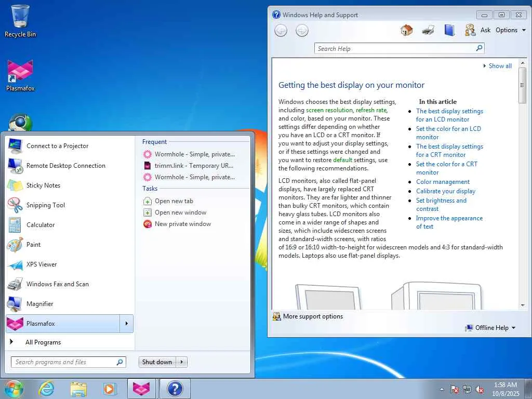Follow the screen resolution glossary link
The image size is (532, 399).
pyautogui.click(x=329, y=110)
